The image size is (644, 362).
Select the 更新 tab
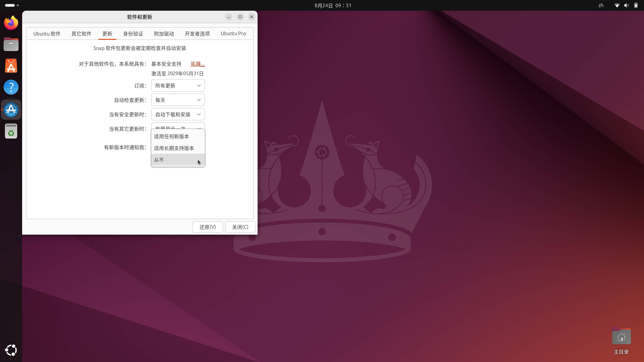point(107,34)
